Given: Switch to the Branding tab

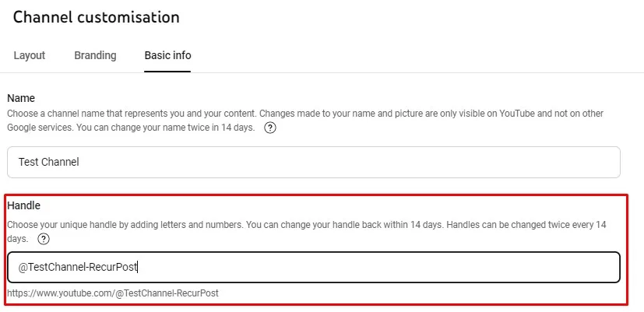Looking at the screenshot, I should 95,55.
